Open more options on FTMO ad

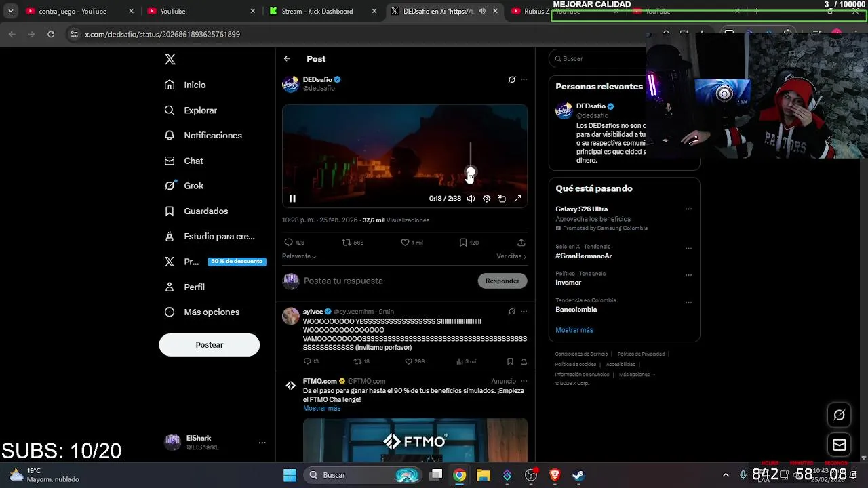tap(524, 381)
